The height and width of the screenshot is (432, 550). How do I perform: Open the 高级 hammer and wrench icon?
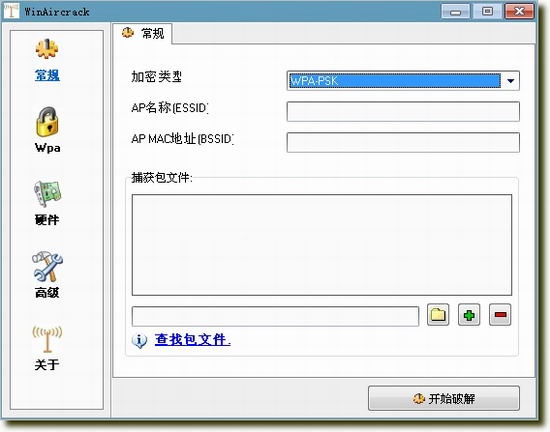pos(47,266)
